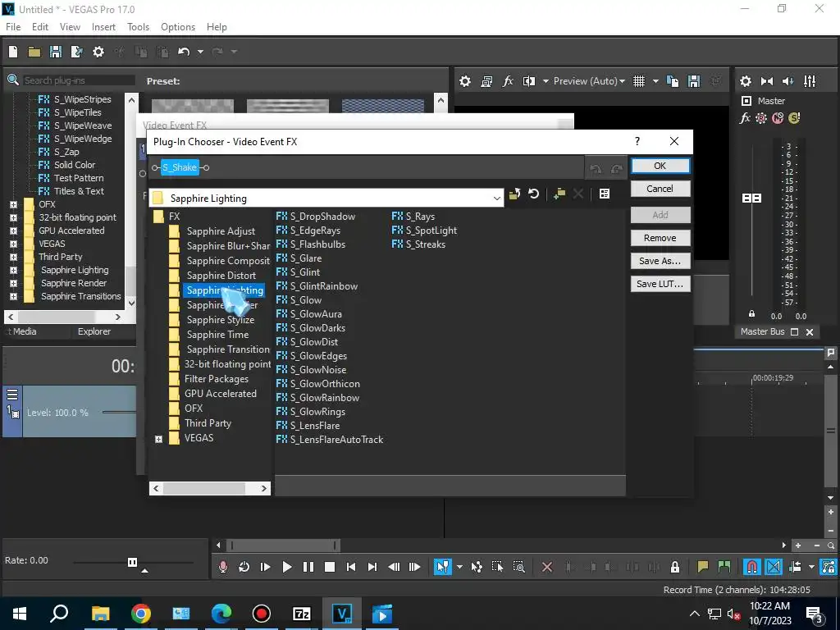840x630 pixels.
Task: Click Search plug-ins field
Action: tap(78, 80)
